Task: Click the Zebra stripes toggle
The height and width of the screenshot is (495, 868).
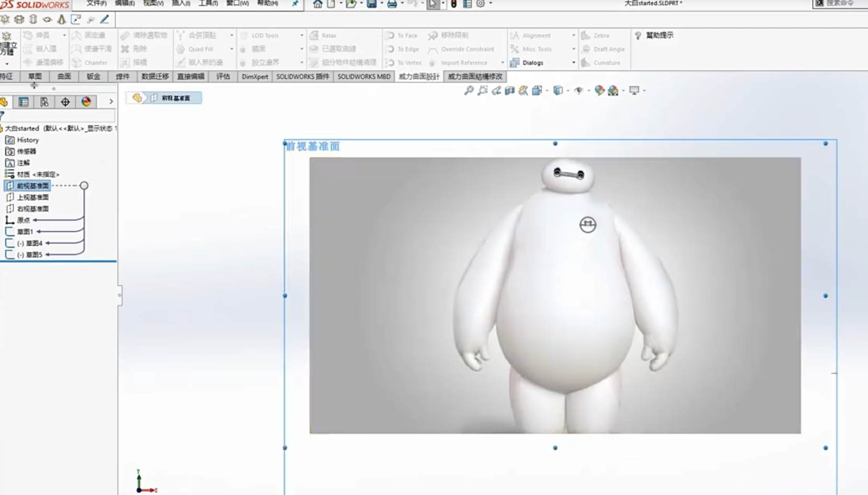Action: (x=595, y=36)
